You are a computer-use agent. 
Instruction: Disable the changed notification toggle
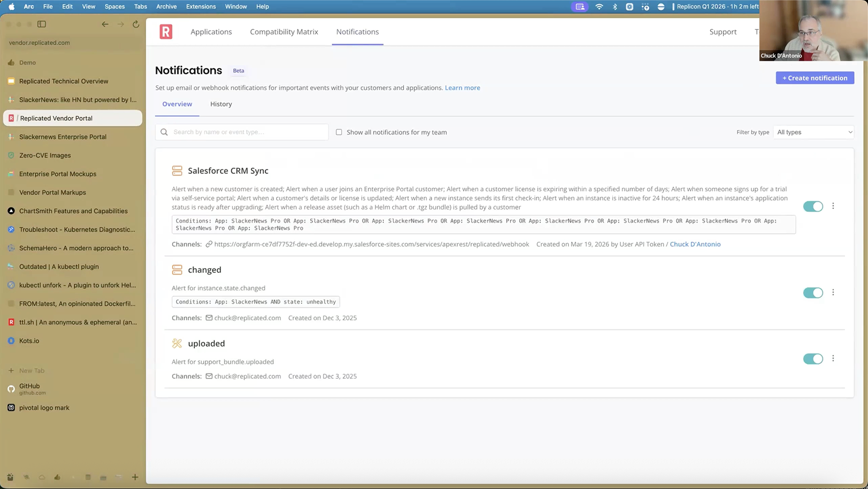813,293
